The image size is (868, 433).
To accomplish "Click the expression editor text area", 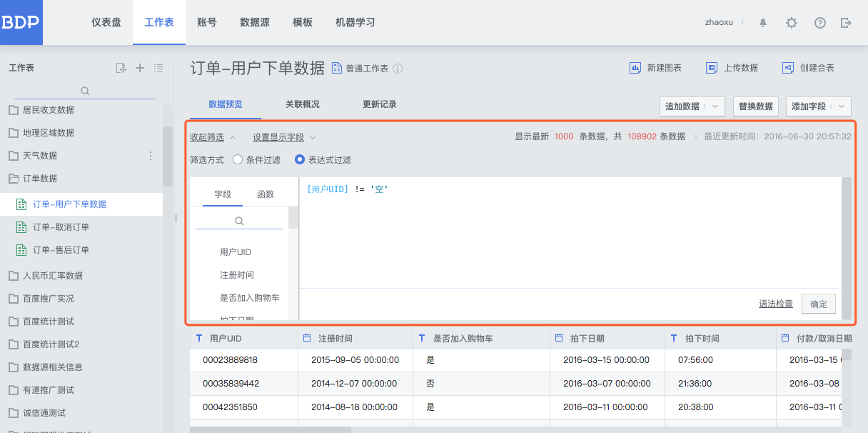I will (570, 233).
